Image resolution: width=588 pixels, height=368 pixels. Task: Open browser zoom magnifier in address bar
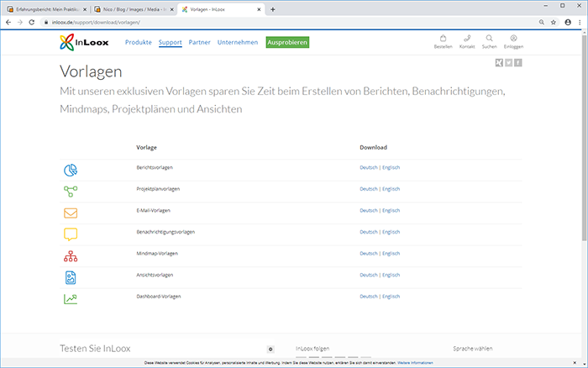tap(542, 22)
